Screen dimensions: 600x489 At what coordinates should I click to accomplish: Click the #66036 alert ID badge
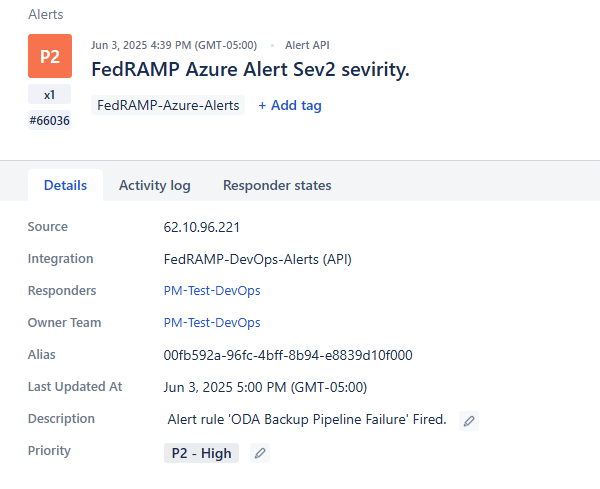(49, 121)
